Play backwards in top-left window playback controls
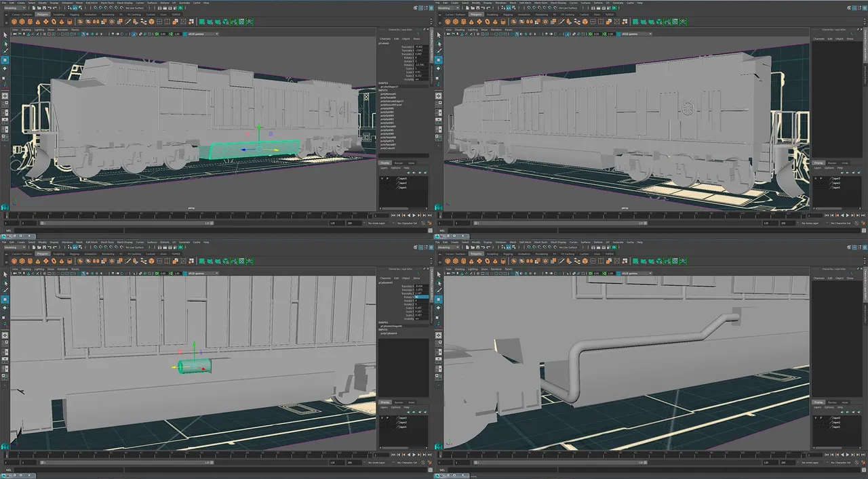 [409, 215]
